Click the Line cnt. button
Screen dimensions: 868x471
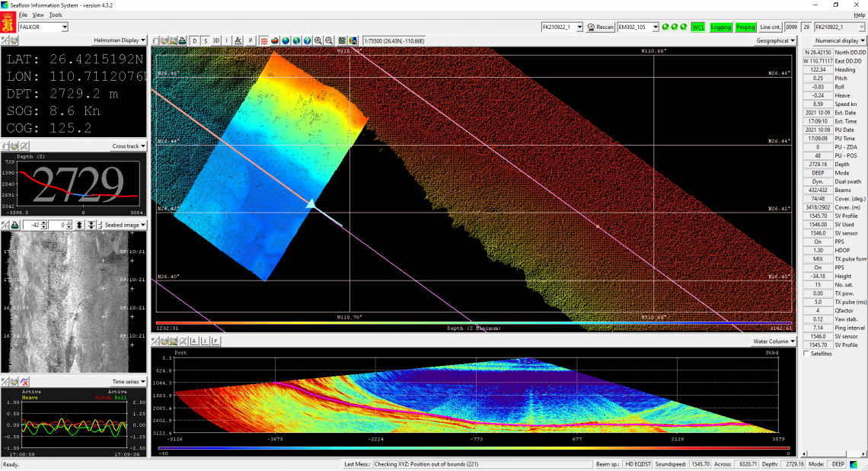[770, 27]
